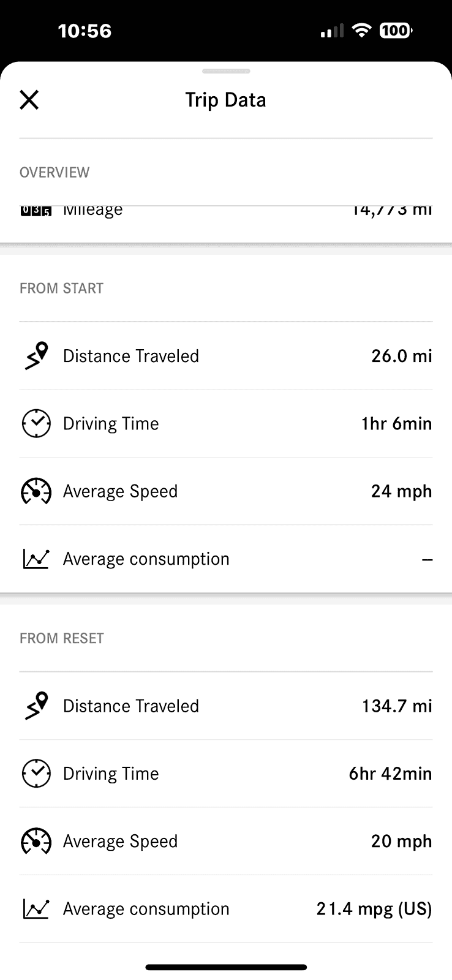Tap the FROM START section header

(62, 288)
